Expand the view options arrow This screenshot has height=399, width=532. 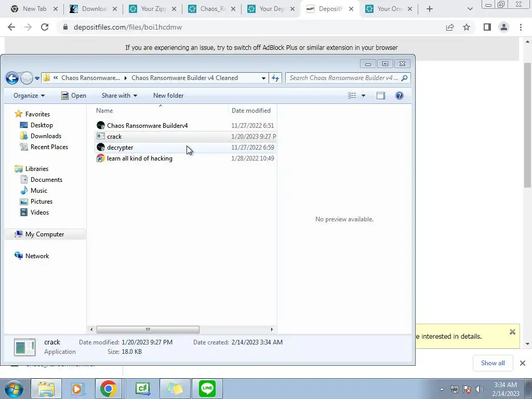(363, 96)
